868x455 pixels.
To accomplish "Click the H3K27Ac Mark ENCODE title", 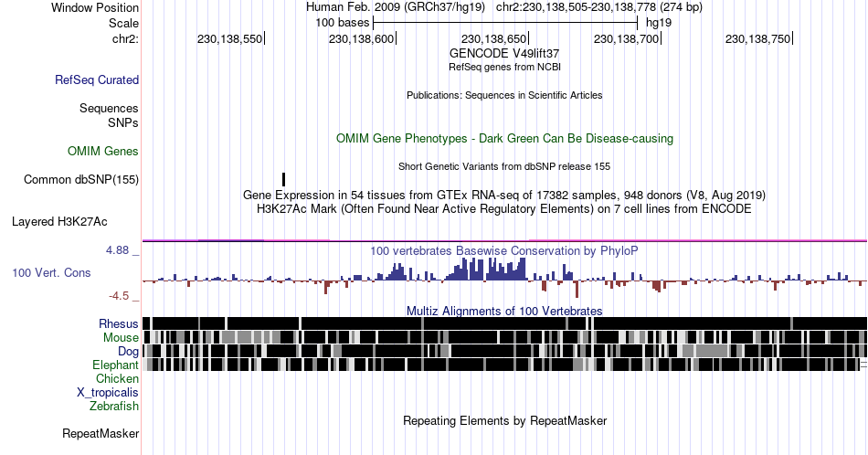I will coord(504,208).
